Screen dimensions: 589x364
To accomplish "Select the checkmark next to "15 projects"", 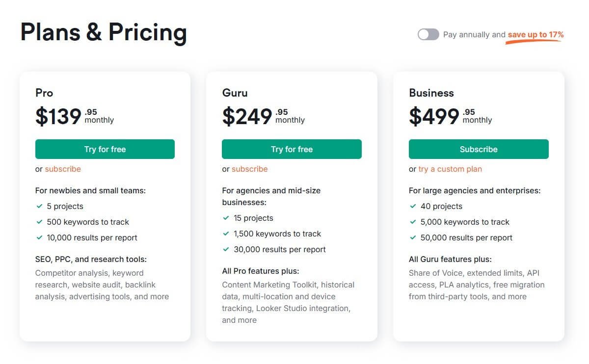I will (x=226, y=218).
